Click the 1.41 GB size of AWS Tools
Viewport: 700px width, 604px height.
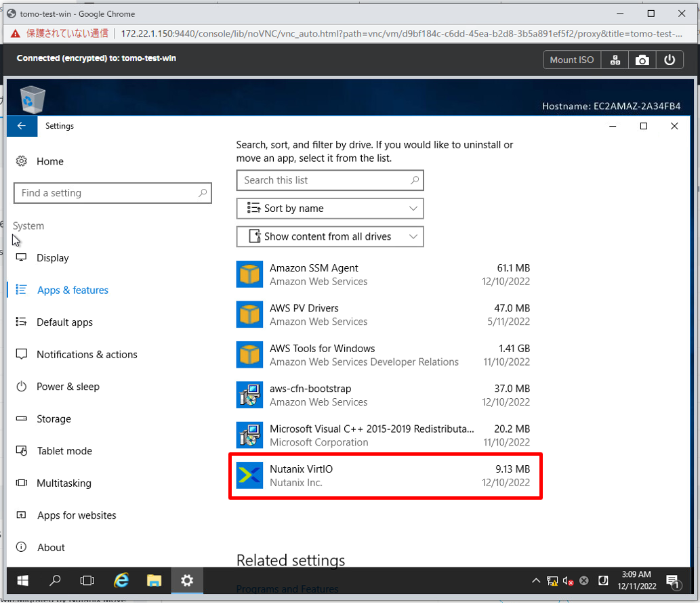514,348
